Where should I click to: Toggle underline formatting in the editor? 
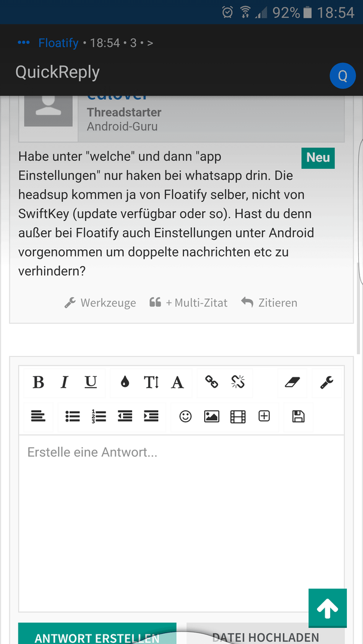[90, 383]
